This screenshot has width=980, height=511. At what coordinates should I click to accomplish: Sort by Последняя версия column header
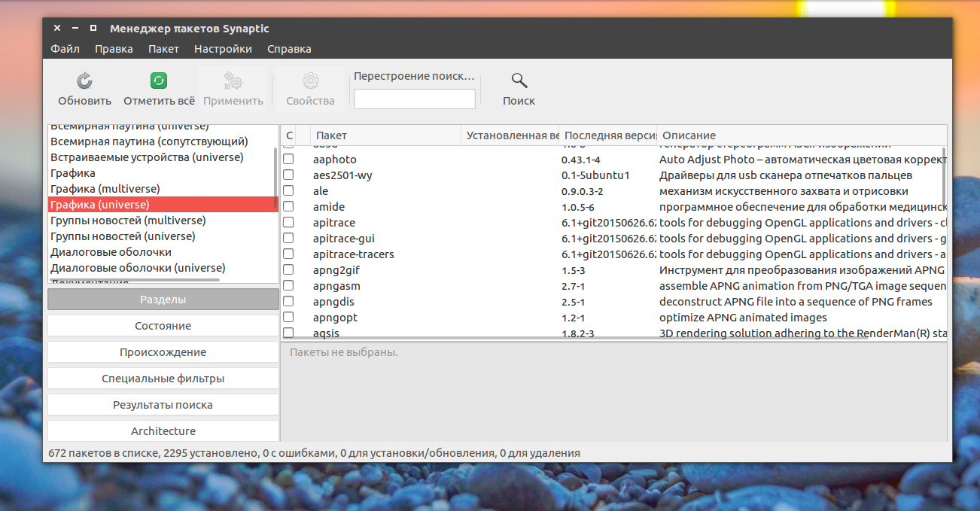click(608, 135)
